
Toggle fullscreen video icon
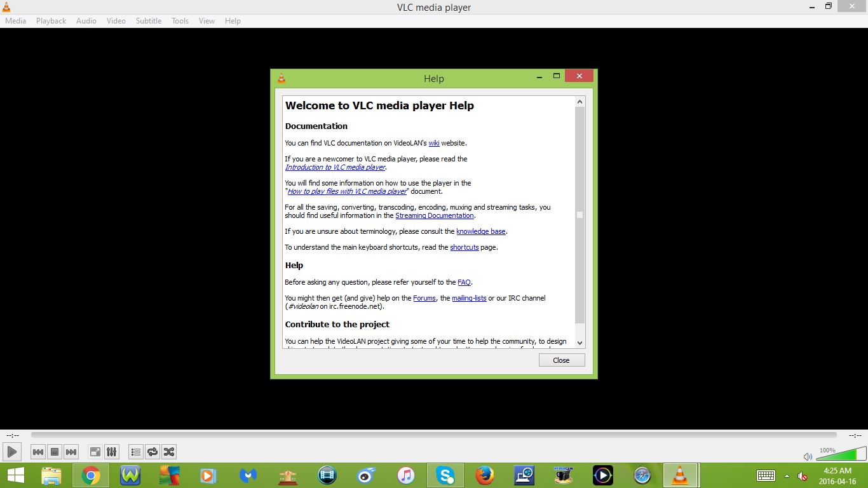[95, 452]
